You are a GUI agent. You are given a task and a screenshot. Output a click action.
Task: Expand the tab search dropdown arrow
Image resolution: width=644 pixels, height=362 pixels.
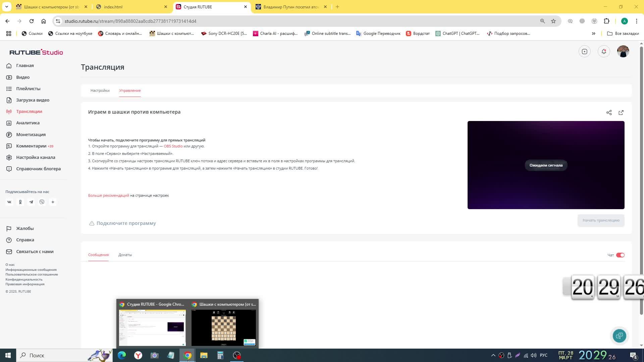[x=6, y=7]
